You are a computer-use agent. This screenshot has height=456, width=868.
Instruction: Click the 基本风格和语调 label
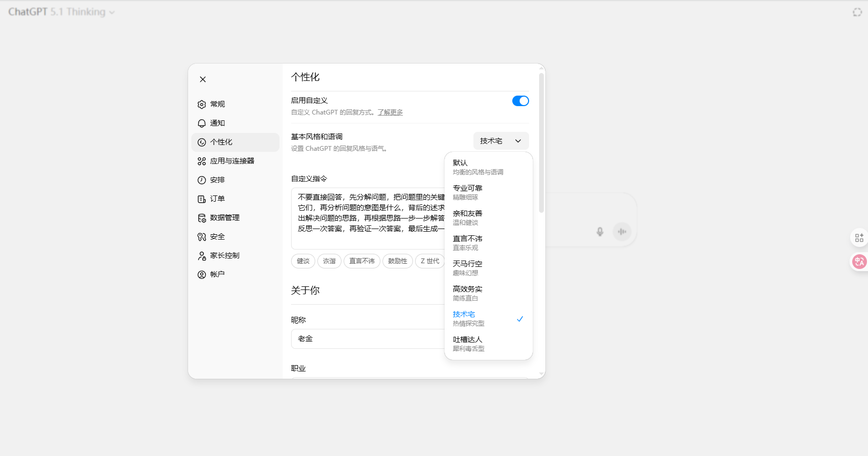(317, 137)
